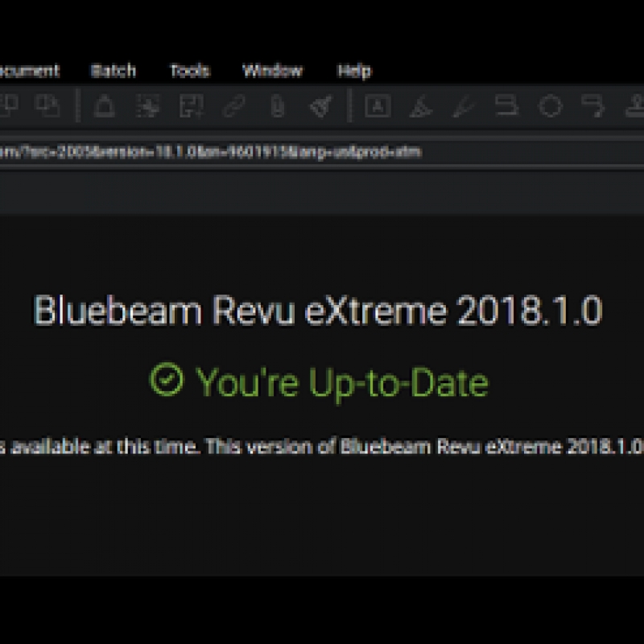Click the flag icon before the separator

(x=321, y=106)
